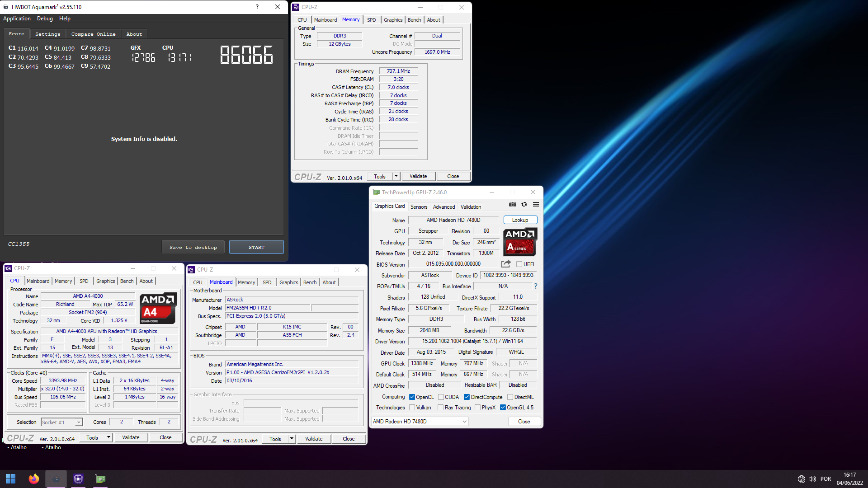Click the GPU-Z refresh icon

tap(524, 204)
